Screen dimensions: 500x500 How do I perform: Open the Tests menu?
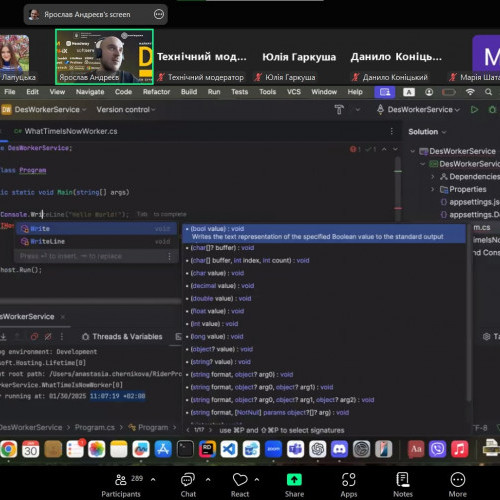[x=240, y=92]
